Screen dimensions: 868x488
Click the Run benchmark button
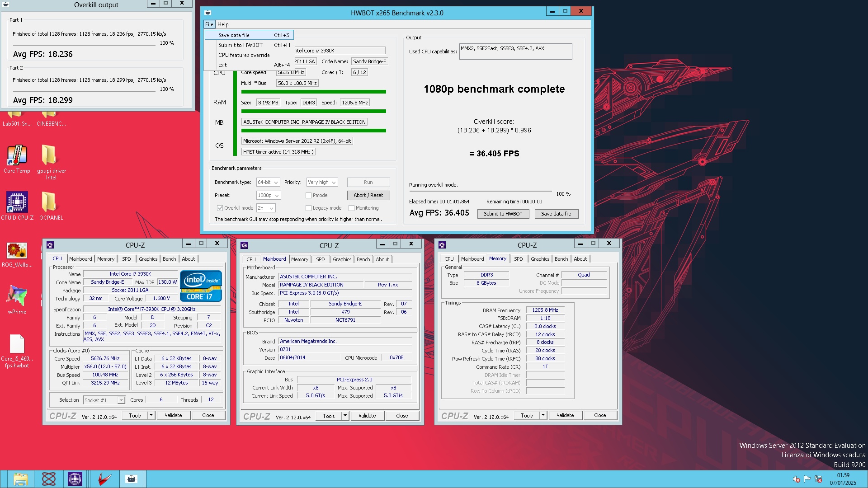[x=368, y=183]
